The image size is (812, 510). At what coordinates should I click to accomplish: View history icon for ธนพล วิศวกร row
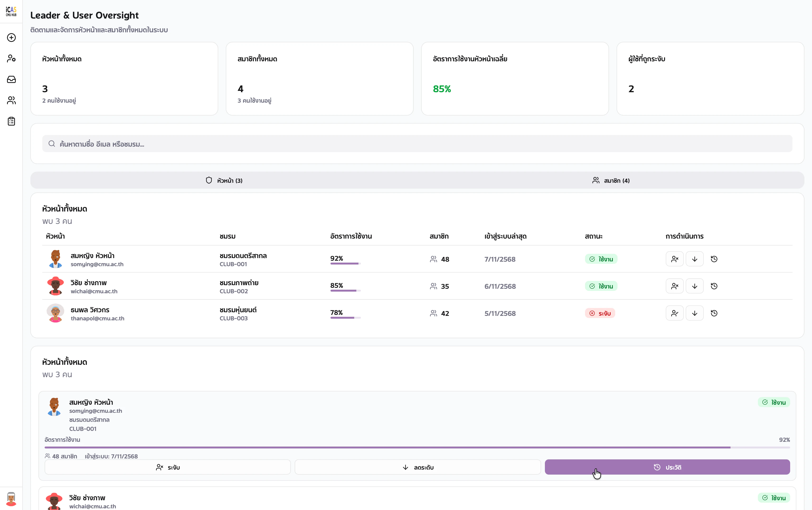point(714,313)
